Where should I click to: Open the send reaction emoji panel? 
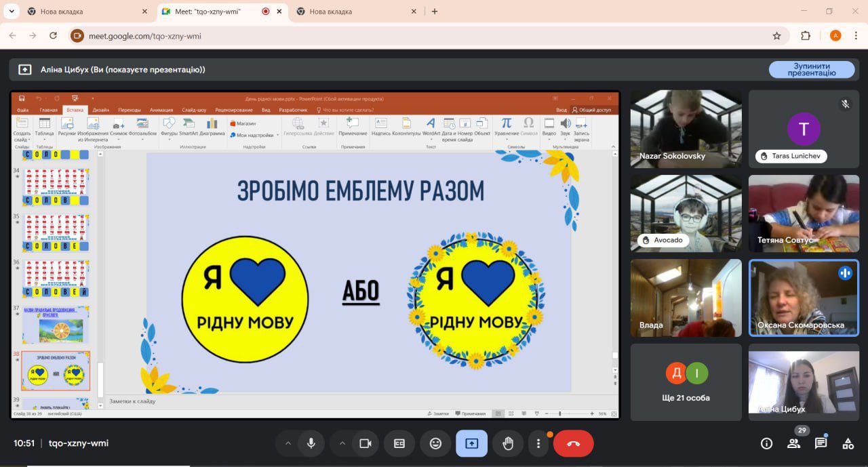(x=435, y=443)
